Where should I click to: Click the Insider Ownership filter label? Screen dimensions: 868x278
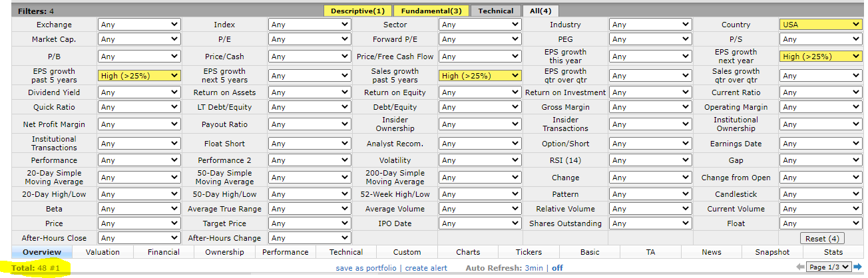point(395,124)
